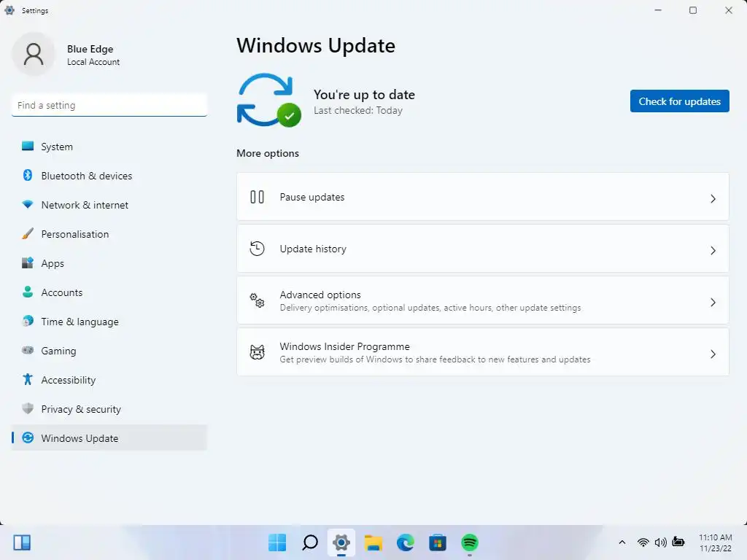Launch Microsoft Edge from taskbar
Viewport: 747px width, 560px height.
point(406,542)
